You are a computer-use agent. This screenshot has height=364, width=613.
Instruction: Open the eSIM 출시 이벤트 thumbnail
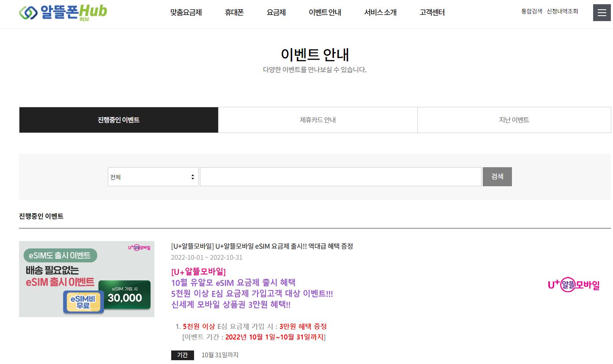[x=87, y=279]
